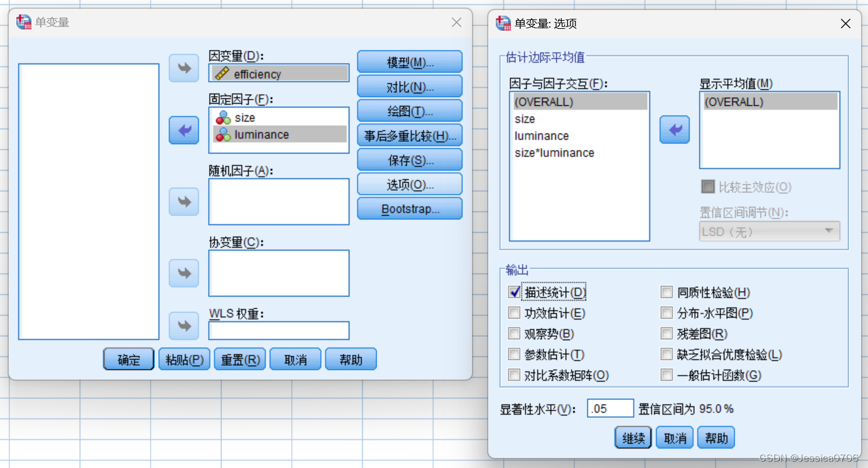Enable 缺乏拟合优度检验(L) checkbox
The image size is (868, 468).
(x=667, y=354)
